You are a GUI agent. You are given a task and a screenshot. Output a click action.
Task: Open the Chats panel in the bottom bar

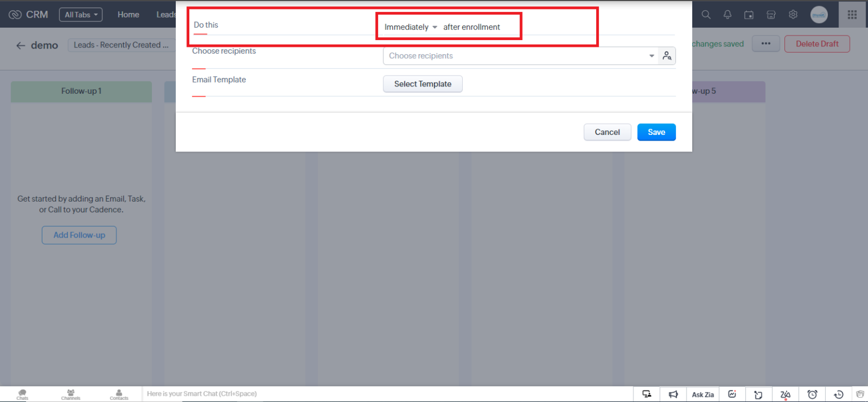point(22,394)
